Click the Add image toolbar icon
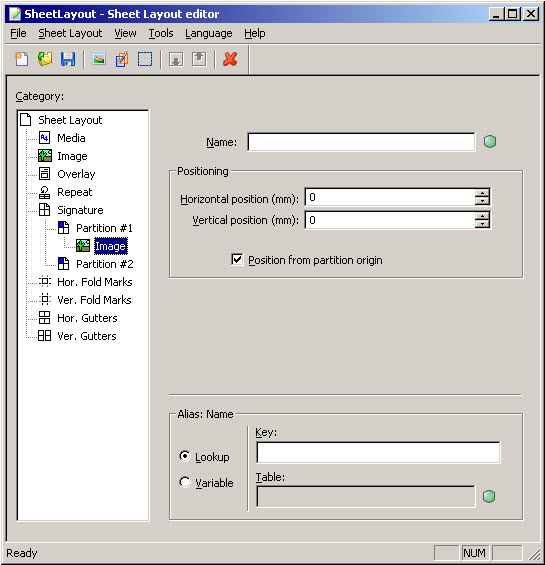The image size is (545, 565). click(99, 59)
